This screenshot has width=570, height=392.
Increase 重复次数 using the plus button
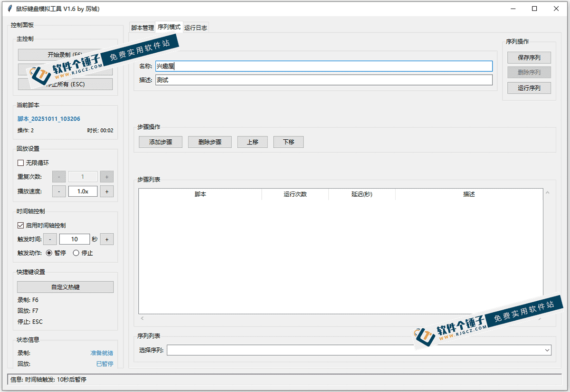coord(106,176)
